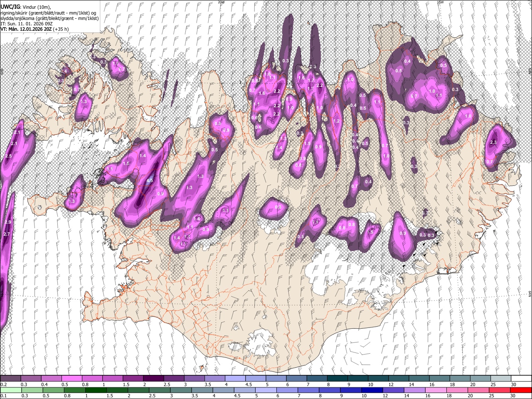Click the bold 'UWC/IG' title text
The image size is (532, 399).
tap(10, 7)
